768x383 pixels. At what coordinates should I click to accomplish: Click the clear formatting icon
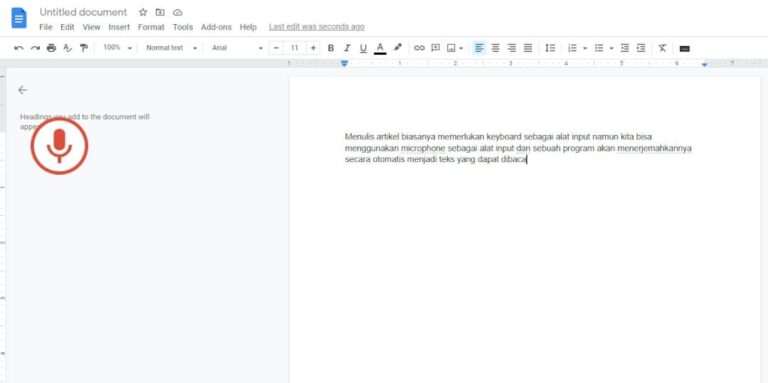coord(662,48)
